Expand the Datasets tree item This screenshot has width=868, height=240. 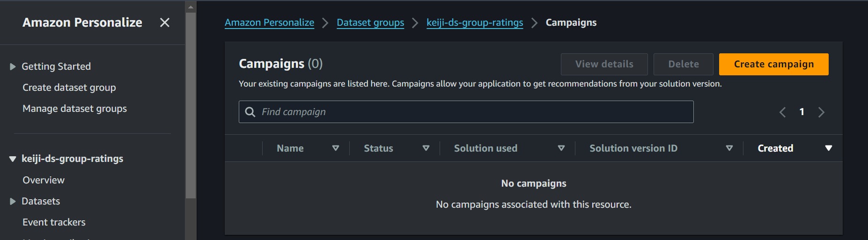coord(13,202)
